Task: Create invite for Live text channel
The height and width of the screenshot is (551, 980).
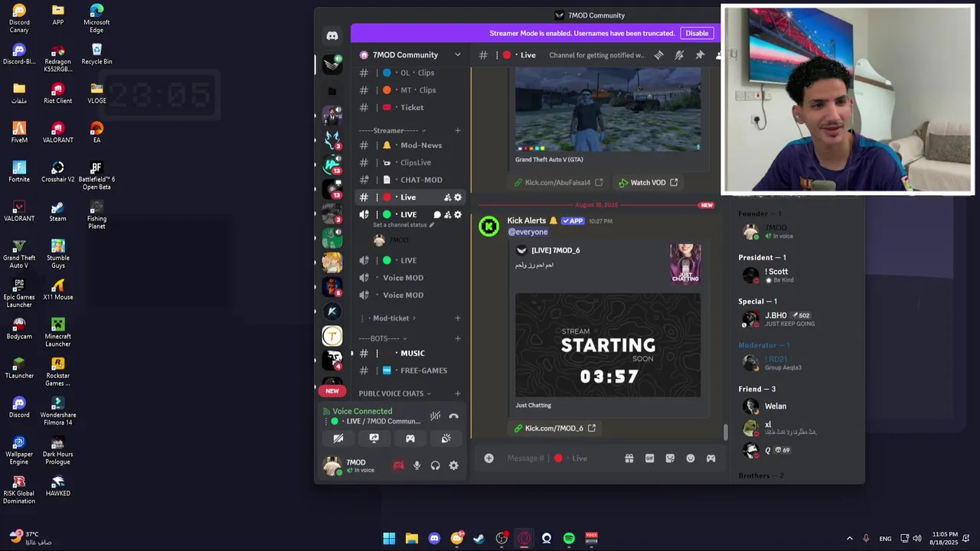Action: (x=447, y=197)
